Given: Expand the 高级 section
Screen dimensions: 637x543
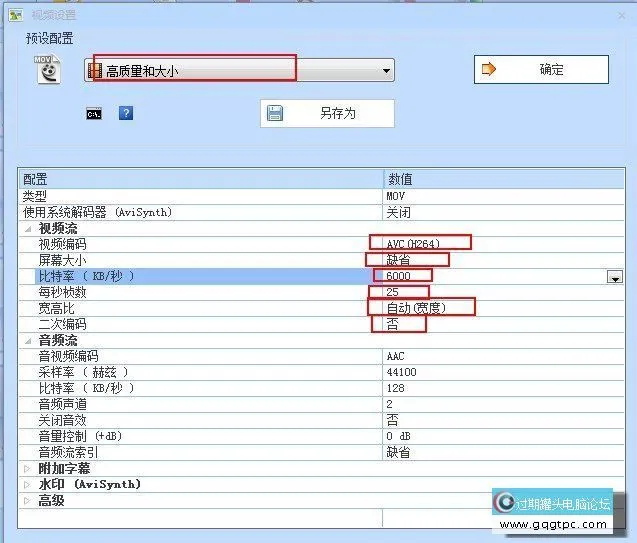Looking at the screenshot, I should [x=27, y=501].
